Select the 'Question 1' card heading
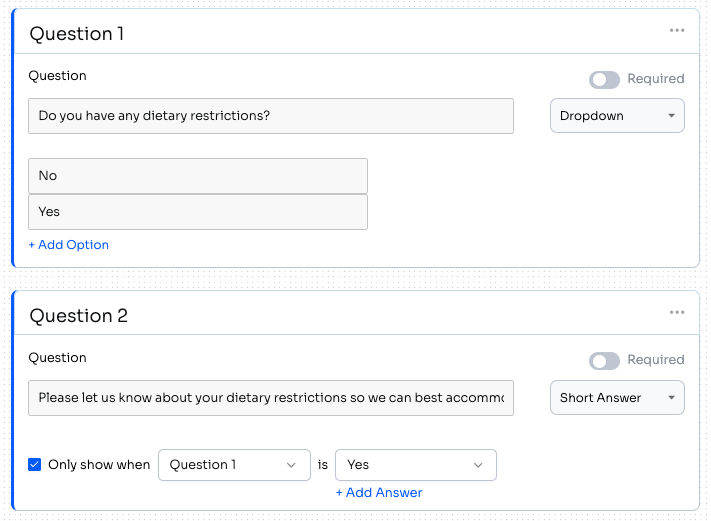 click(76, 34)
